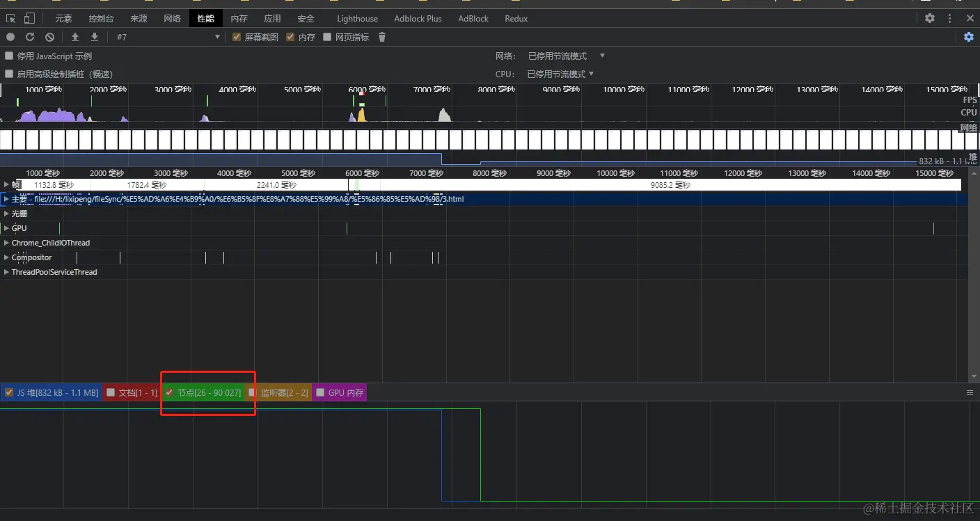
Task: Open the 网络 tab
Action: (x=172, y=19)
